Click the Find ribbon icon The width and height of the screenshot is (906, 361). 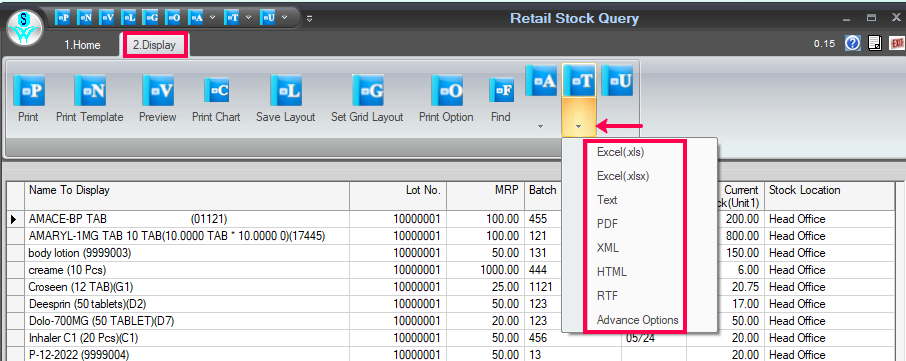click(501, 91)
